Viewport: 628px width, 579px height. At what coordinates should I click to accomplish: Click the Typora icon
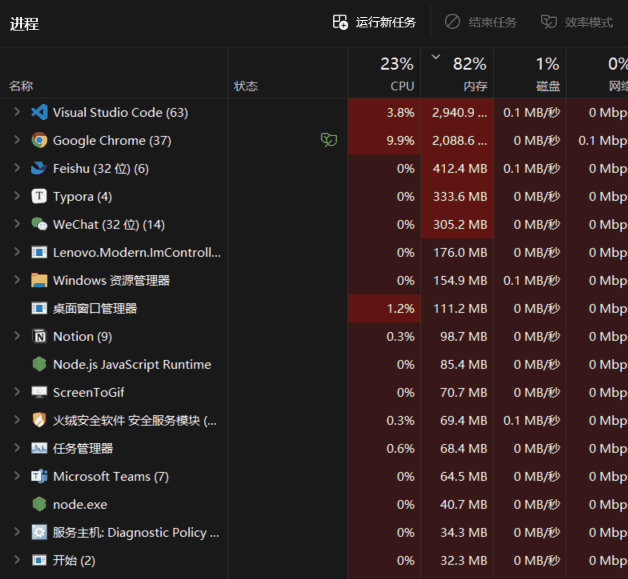(x=39, y=197)
